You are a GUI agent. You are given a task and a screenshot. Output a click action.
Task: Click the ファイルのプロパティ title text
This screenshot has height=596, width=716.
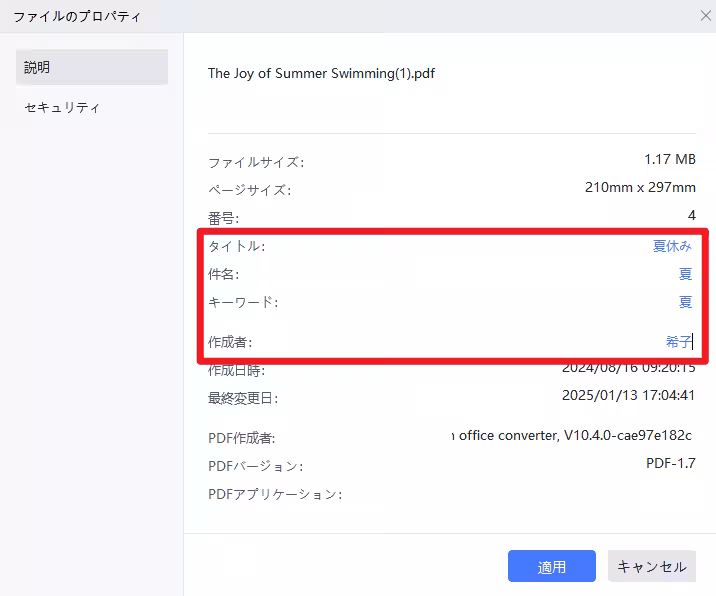[x=77, y=16]
